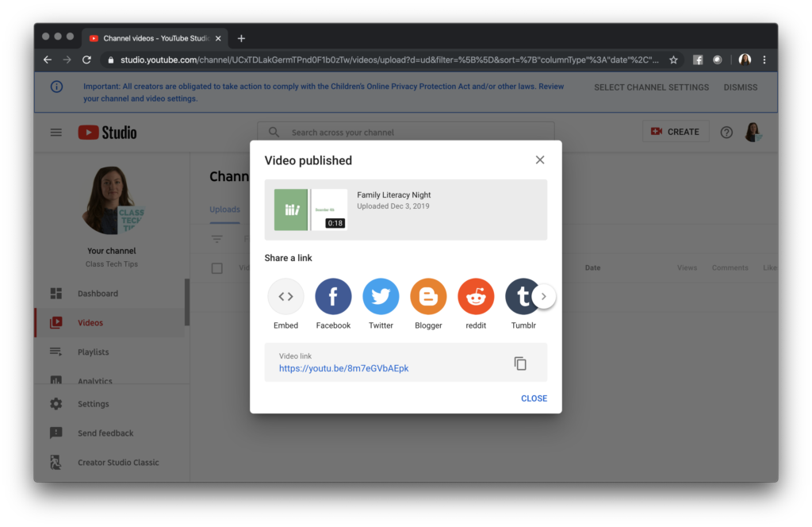Click the round extension icon in toolbar

click(717, 60)
